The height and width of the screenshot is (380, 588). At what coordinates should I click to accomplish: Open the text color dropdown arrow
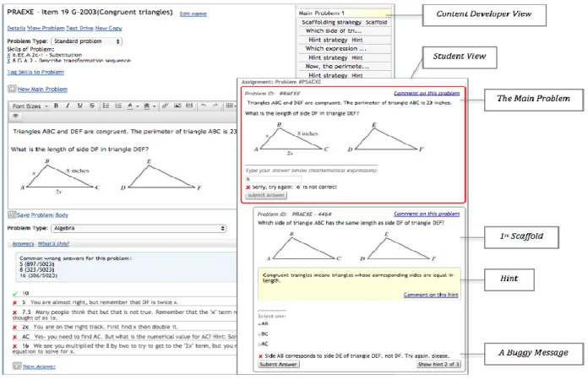coord(137,106)
